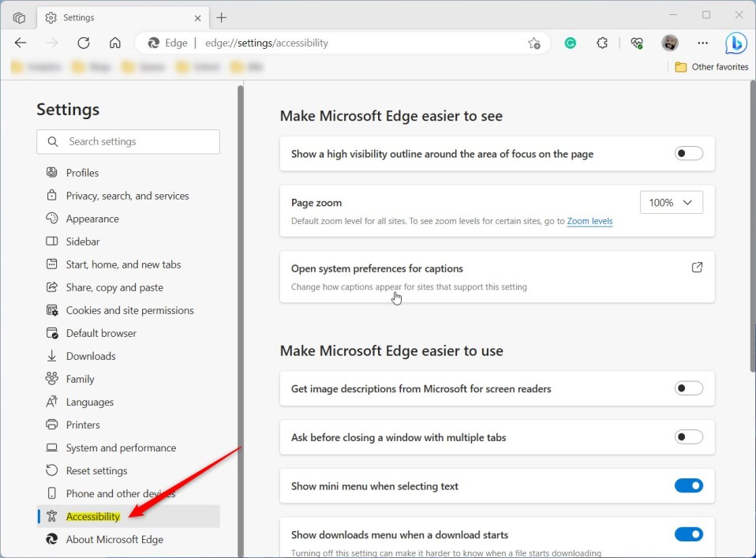
Task: Open Settings and more ellipsis menu
Action: click(702, 43)
